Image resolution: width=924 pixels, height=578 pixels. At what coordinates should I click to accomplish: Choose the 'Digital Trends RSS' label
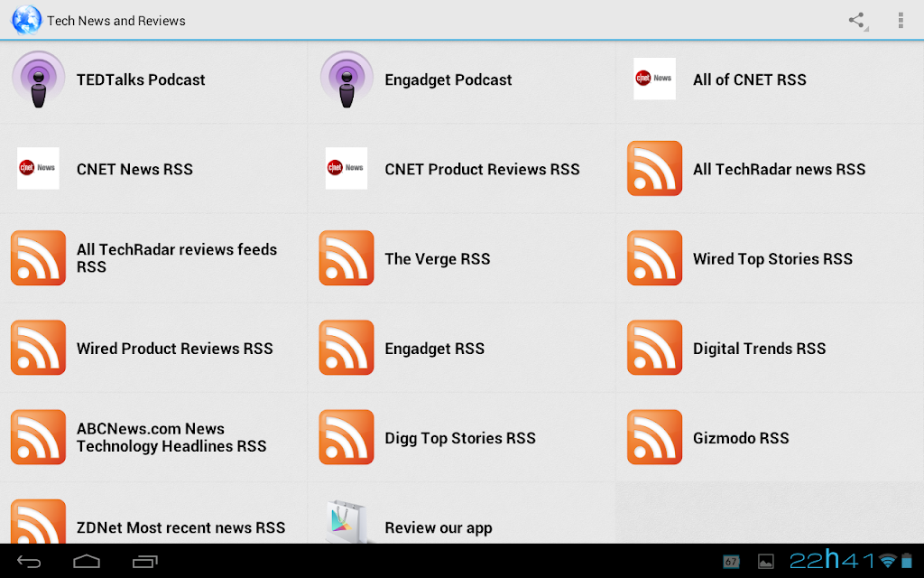tap(759, 350)
